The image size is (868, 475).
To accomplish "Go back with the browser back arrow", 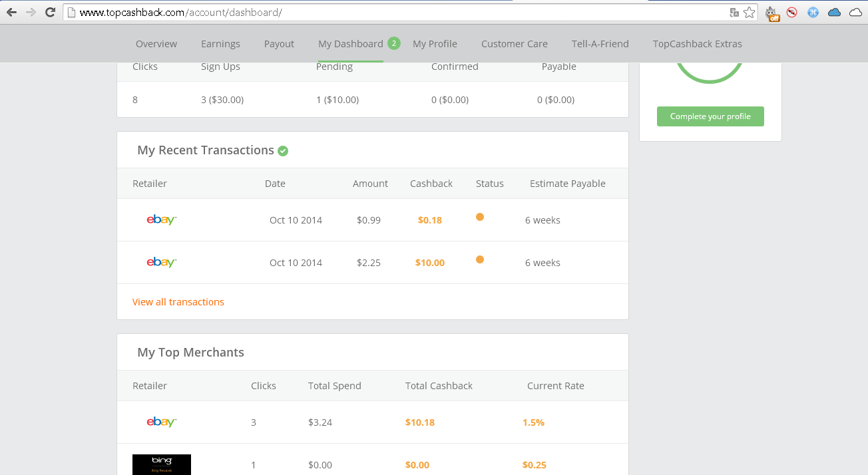I will pos(11,12).
